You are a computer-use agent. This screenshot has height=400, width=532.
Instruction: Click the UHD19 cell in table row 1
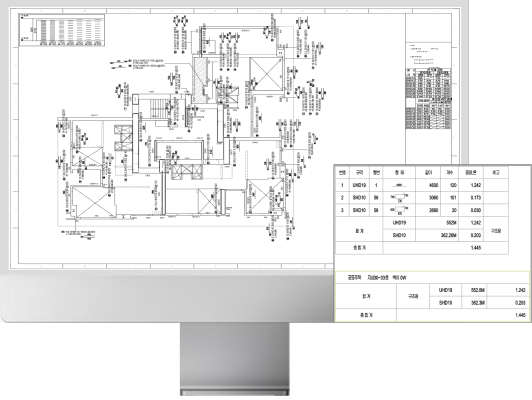pyautogui.click(x=360, y=185)
